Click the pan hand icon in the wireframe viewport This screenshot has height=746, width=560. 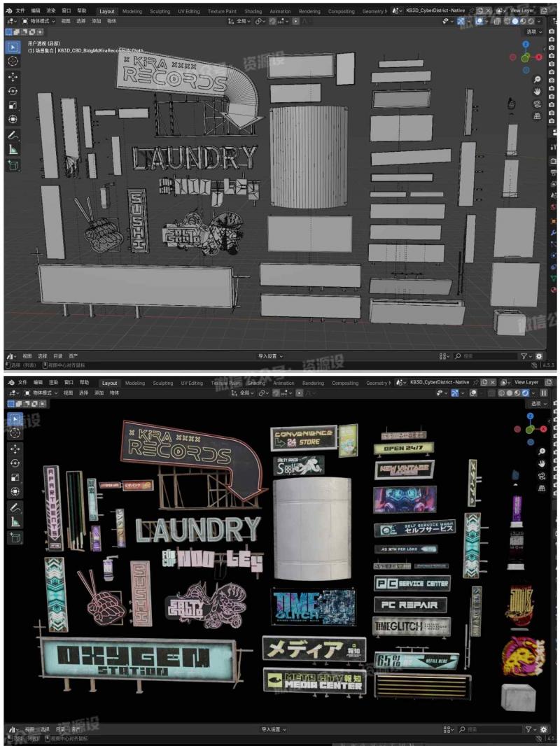(537, 92)
